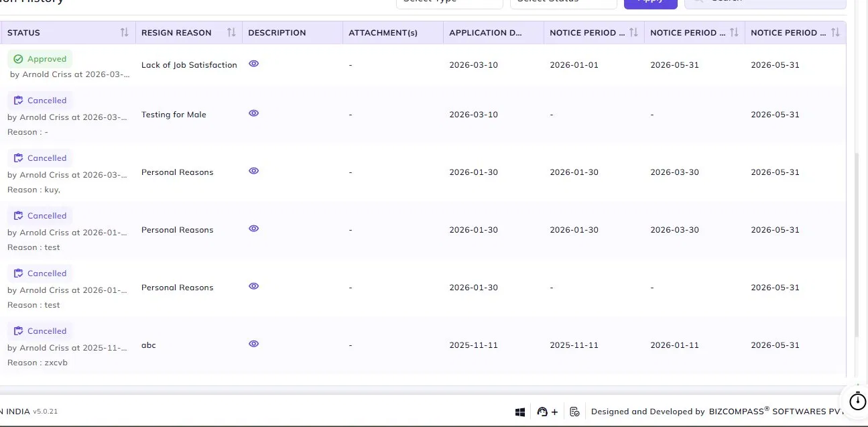The height and width of the screenshot is (427, 868).
Task: Open description eye of the 'test' row ending 2026-03-30
Action: point(253,229)
